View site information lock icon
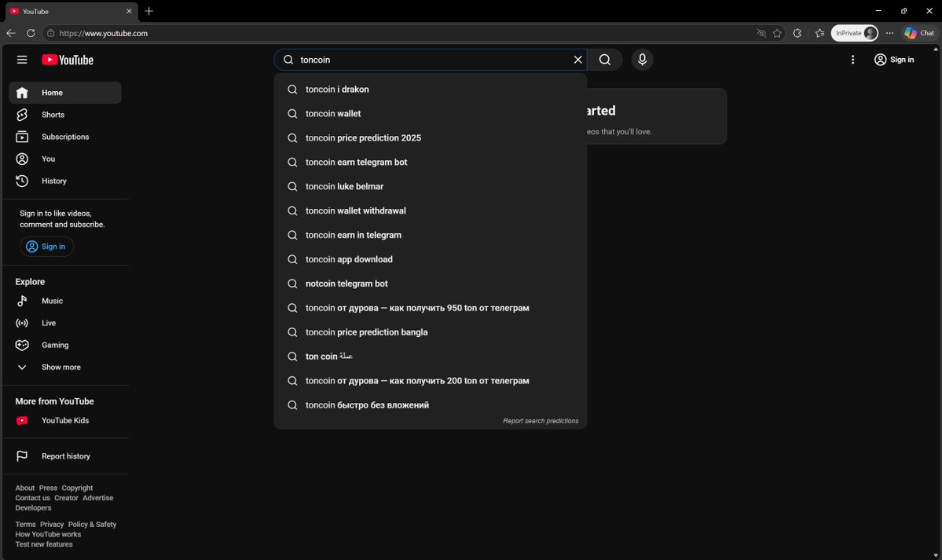The width and height of the screenshot is (942, 560). pos(51,33)
